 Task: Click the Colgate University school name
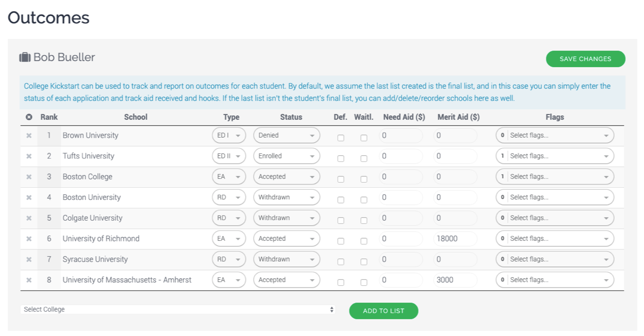[93, 218]
